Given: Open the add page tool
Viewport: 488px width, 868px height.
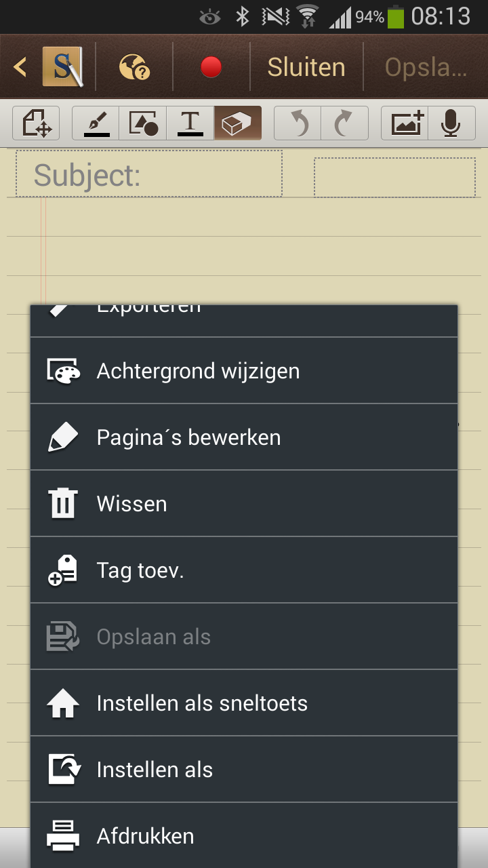Looking at the screenshot, I should pyautogui.click(x=37, y=123).
